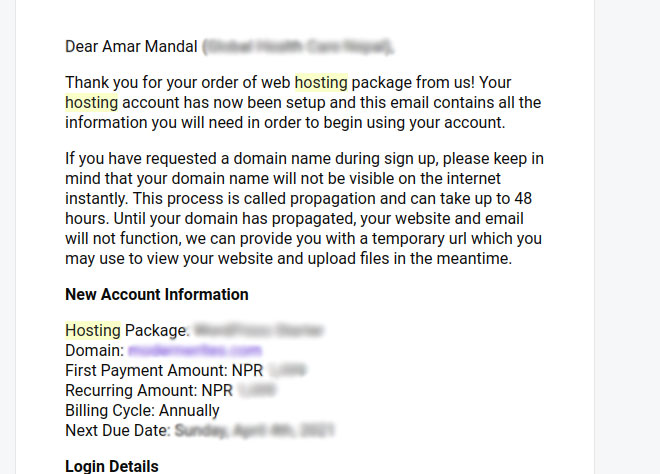Click highlighted "Hosting" in Hosting Package line

tap(93, 330)
